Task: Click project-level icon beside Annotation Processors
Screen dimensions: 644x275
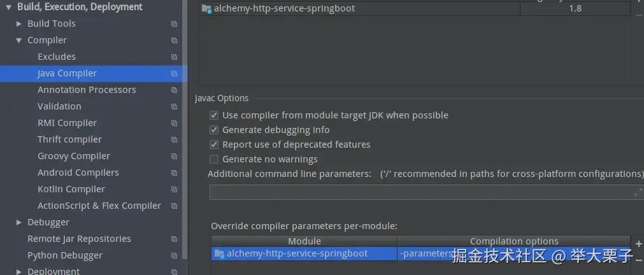Action: pos(174,90)
